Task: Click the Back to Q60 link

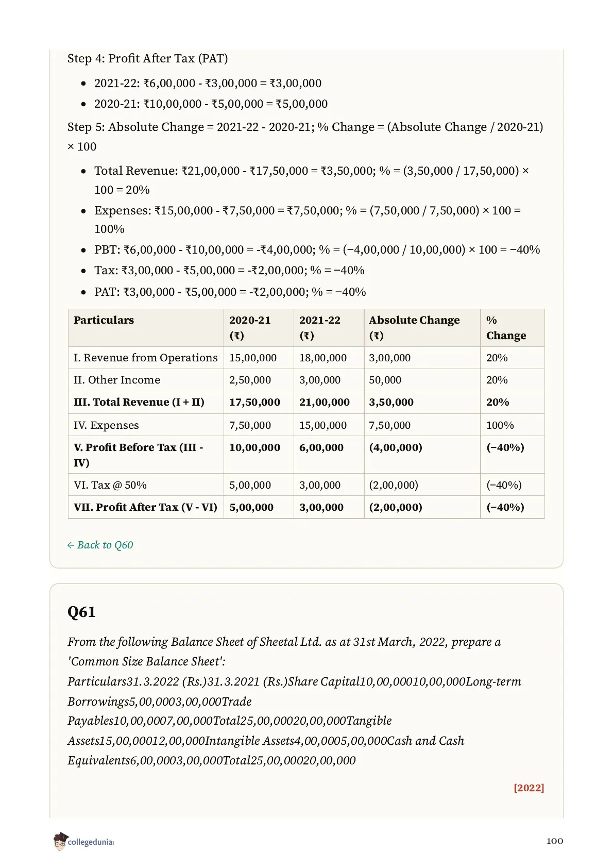Action: 100,545
